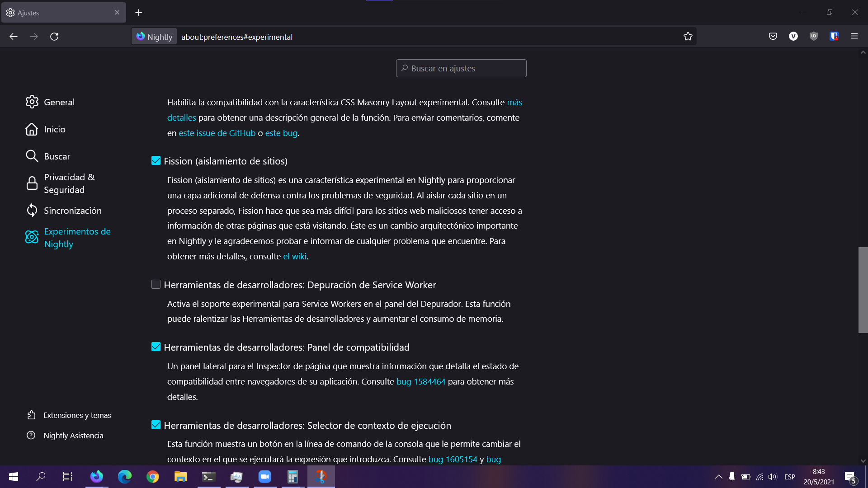Image resolution: width=868 pixels, height=488 pixels.
Task: Expand hidden system tray icons chevron
Action: [x=718, y=477]
